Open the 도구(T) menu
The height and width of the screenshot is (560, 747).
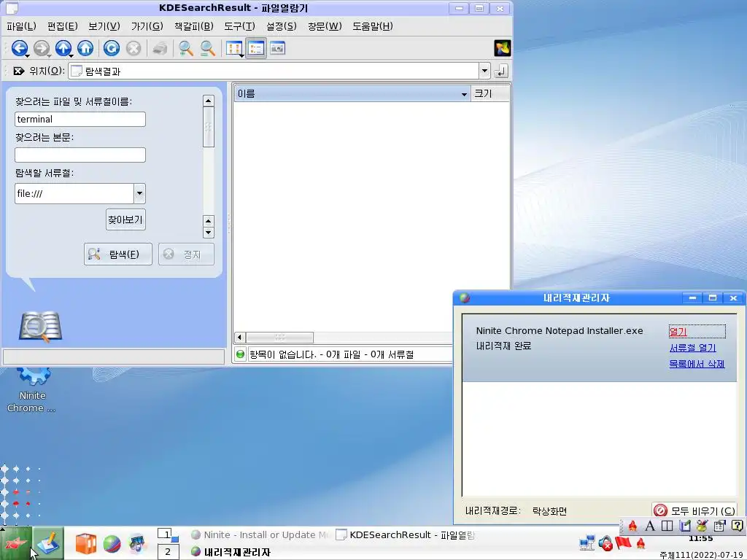239,26
